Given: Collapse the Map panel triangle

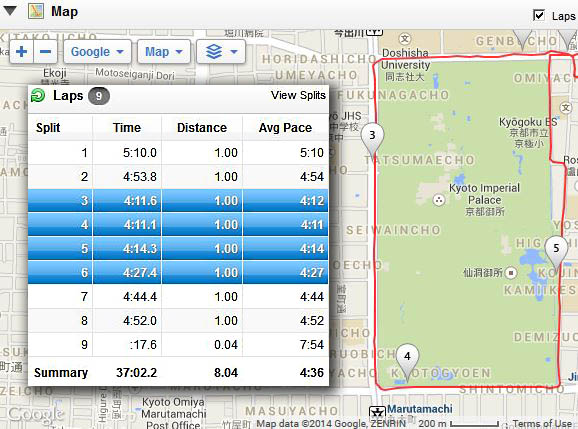Looking at the screenshot, I should click(x=9, y=11).
